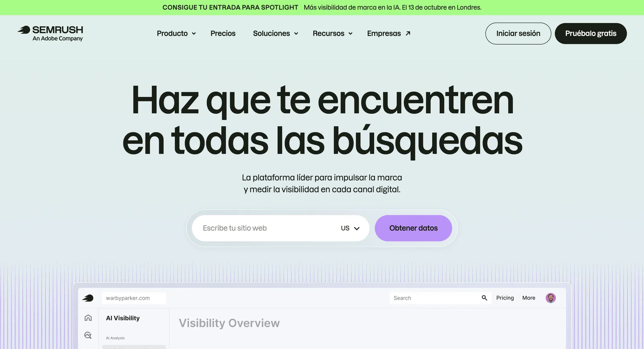
Task: Select AI Visibility in the preview sidebar
Action: coord(123,318)
